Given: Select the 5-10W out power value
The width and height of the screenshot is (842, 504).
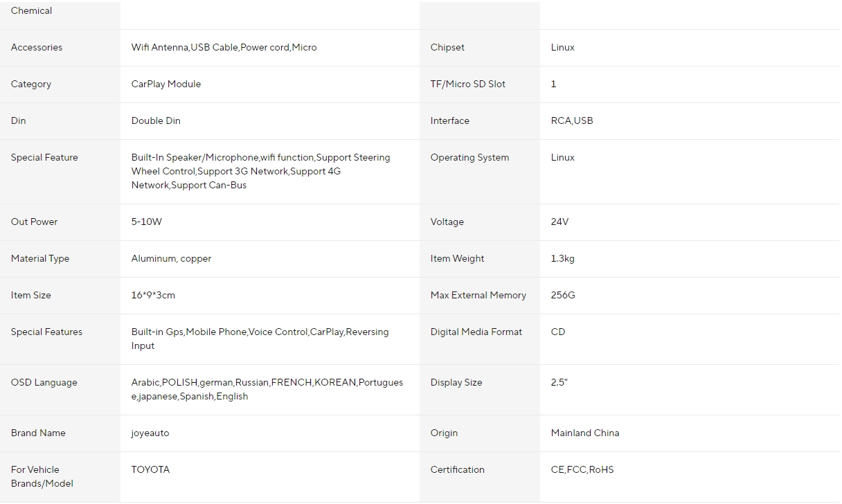Looking at the screenshot, I should 147,222.
